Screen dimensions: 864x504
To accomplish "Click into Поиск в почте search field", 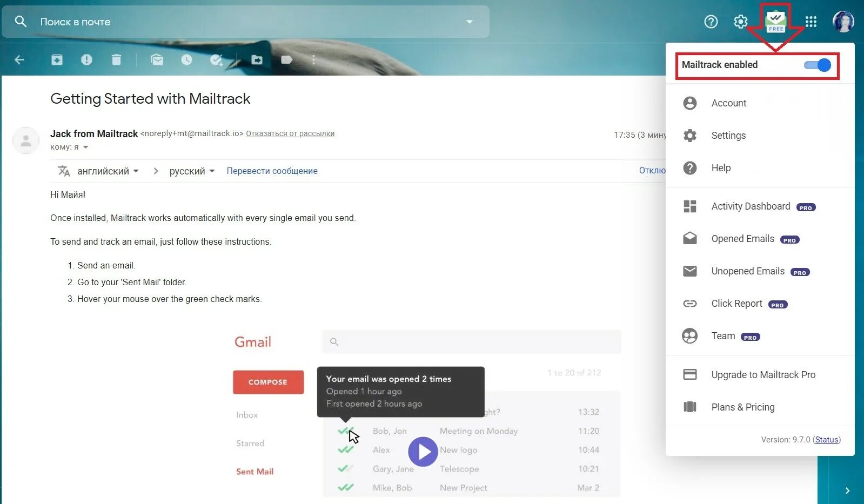I will 246,22.
